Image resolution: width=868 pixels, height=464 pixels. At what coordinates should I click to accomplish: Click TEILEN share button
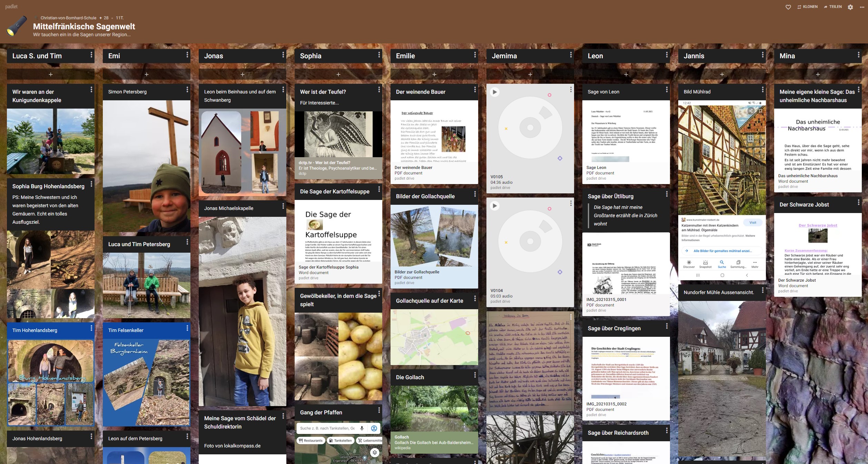tap(833, 7)
